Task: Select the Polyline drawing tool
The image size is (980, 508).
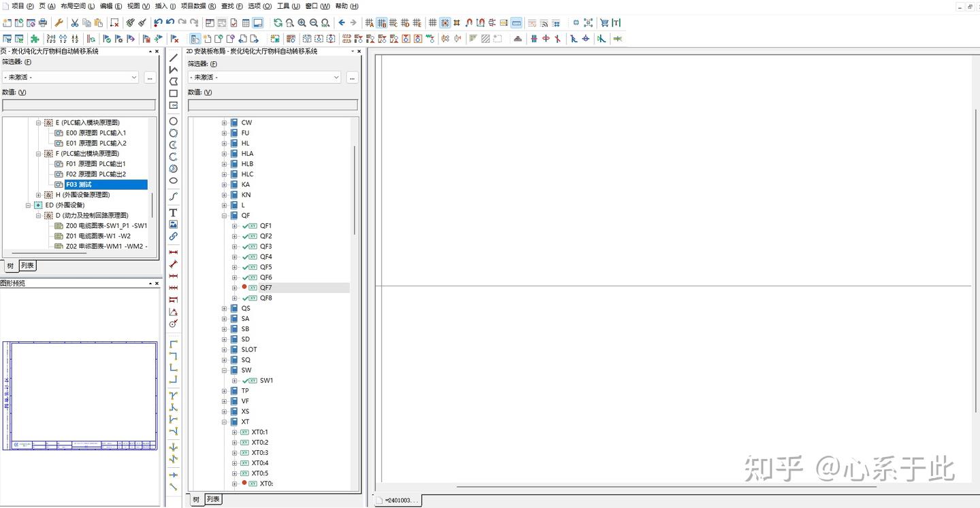Action: click(174, 69)
